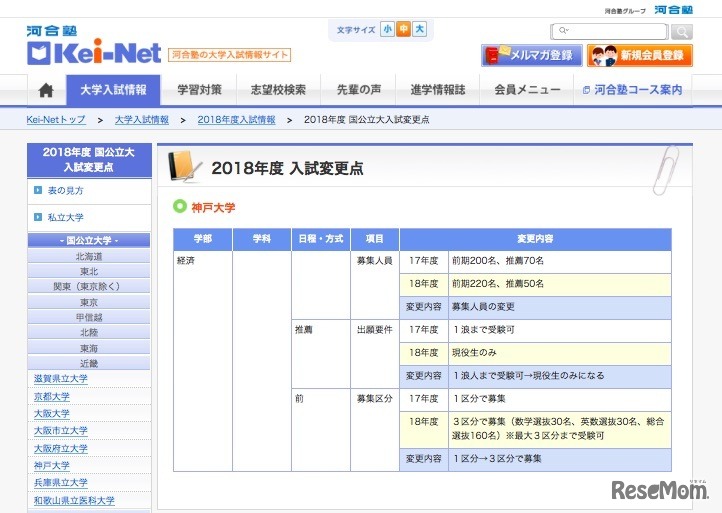Select 進学情報誌 tab
Screen dimensions: 722x513
(x=438, y=90)
